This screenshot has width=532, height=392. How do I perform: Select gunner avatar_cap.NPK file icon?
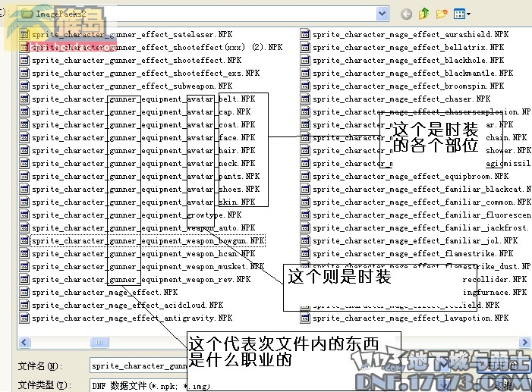24,111
